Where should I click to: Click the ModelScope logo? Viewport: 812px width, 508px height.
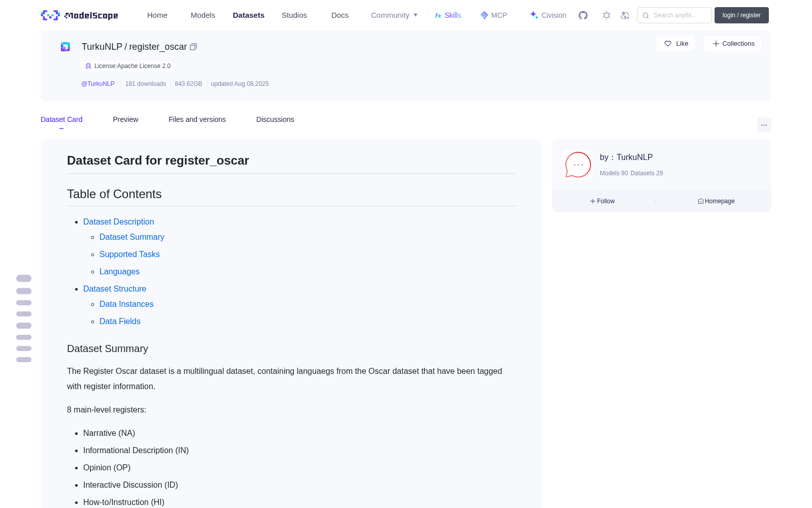click(x=79, y=15)
